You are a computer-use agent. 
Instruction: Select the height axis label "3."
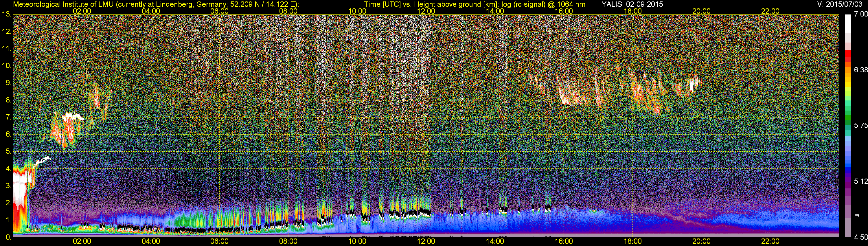point(8,186)
